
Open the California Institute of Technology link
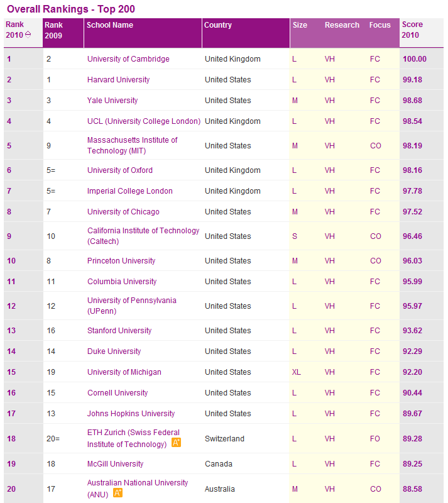click(143, 236)
